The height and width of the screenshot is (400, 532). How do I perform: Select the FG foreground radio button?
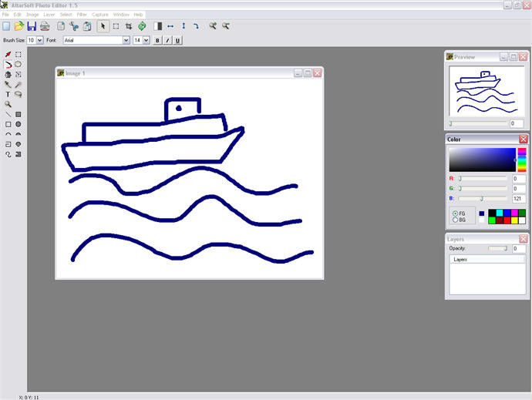pos(455,213)
